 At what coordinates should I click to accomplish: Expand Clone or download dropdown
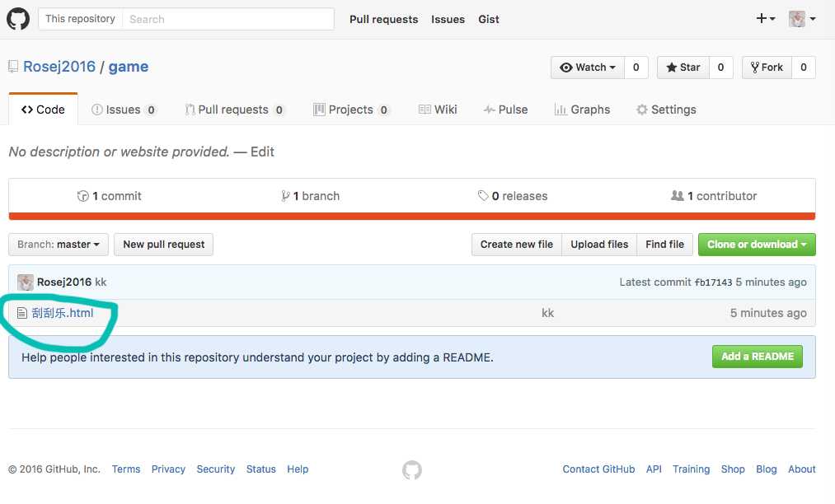757,245
